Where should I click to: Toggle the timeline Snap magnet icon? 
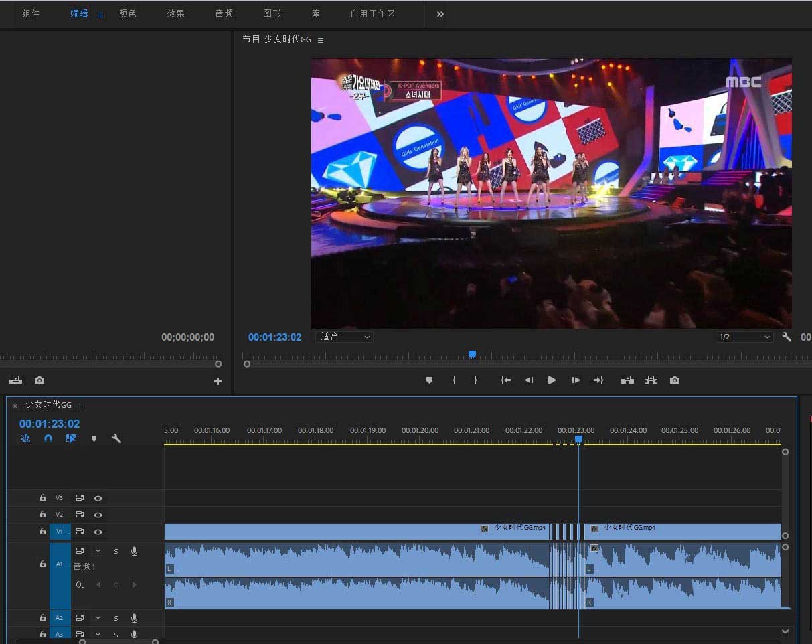48,439
